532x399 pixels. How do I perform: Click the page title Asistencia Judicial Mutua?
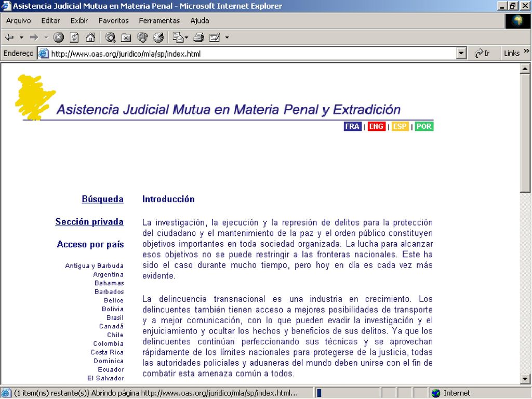228,110
